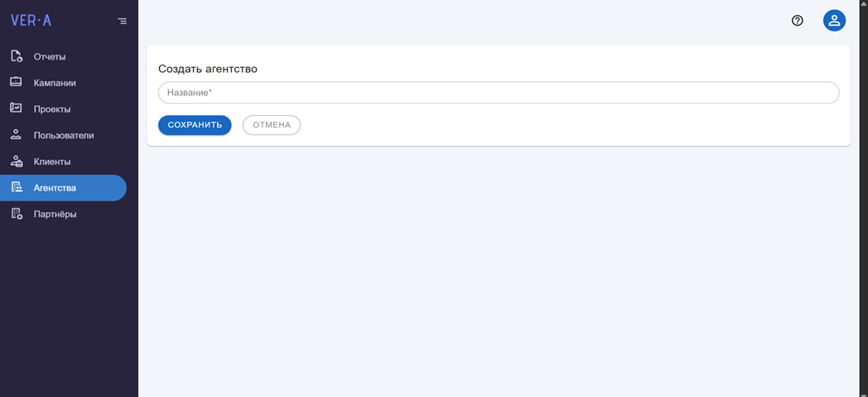Click the Агентства building icon
The image size is (868, 397).
tap(17, 187)
